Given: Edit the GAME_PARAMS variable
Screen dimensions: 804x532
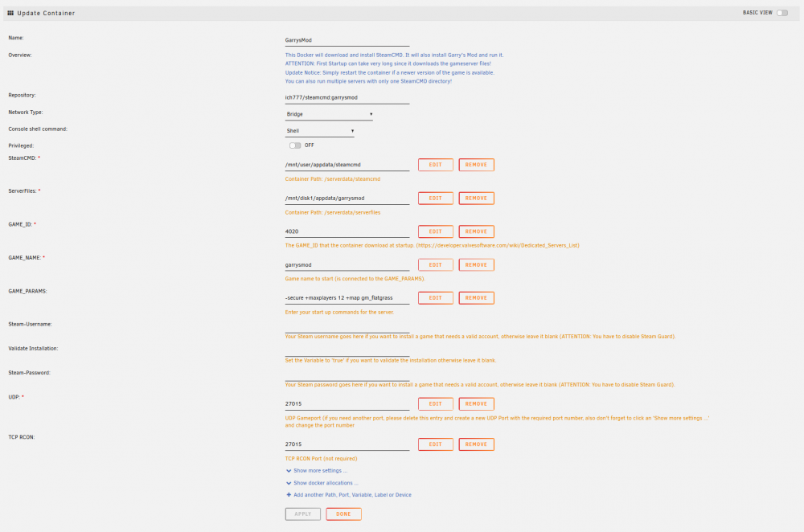Looking at the screenshot, I should tap(435, 298).
